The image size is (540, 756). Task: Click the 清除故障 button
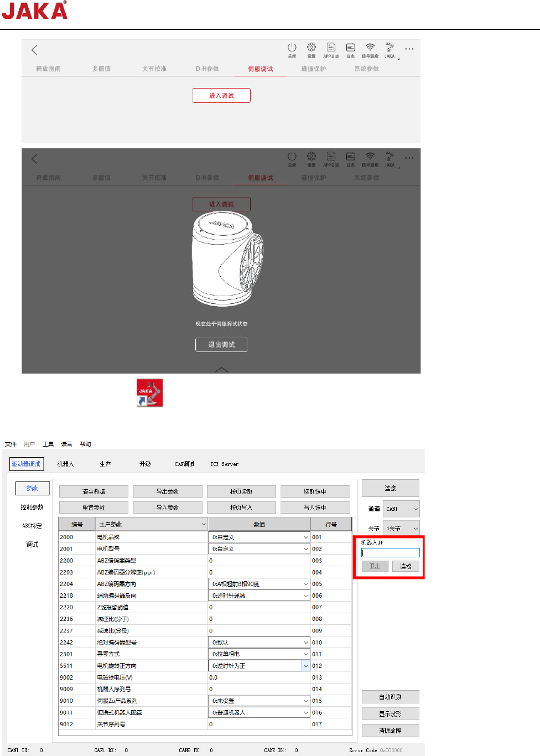tap(391, 731)
